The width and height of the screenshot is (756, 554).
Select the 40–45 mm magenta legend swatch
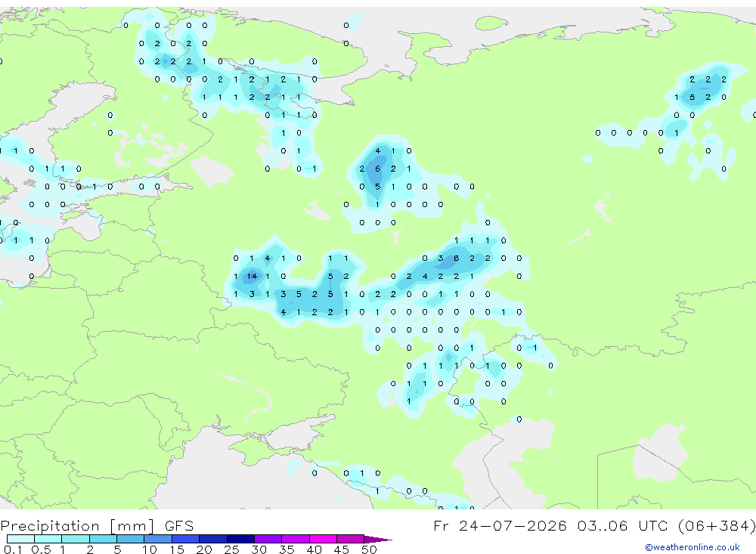tap(323, 539)
